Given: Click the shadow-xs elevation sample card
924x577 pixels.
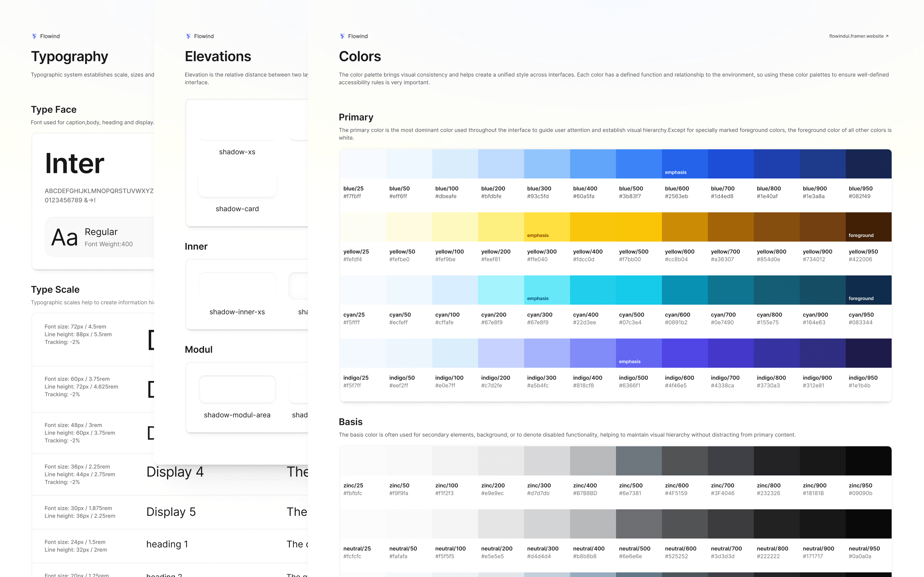Looking at the screenshot, I should [x=237, y=128].
